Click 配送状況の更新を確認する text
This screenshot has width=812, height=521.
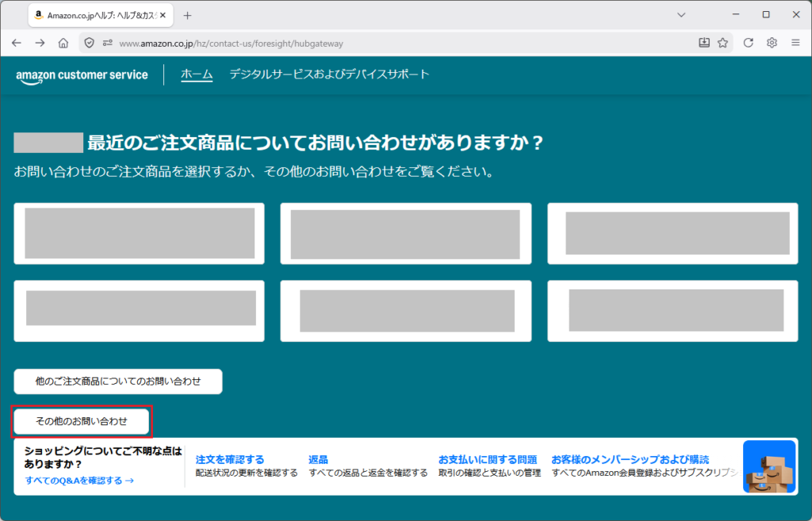coord(247,473)
